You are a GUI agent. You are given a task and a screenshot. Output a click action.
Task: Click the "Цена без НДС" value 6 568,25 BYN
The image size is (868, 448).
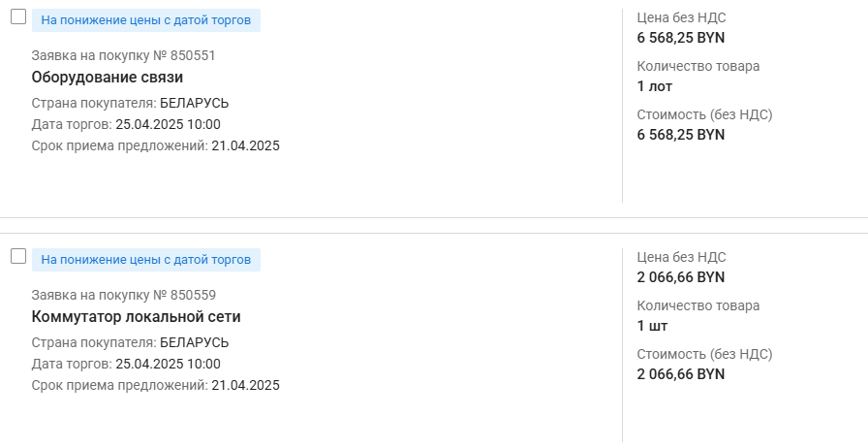point(680,38)
